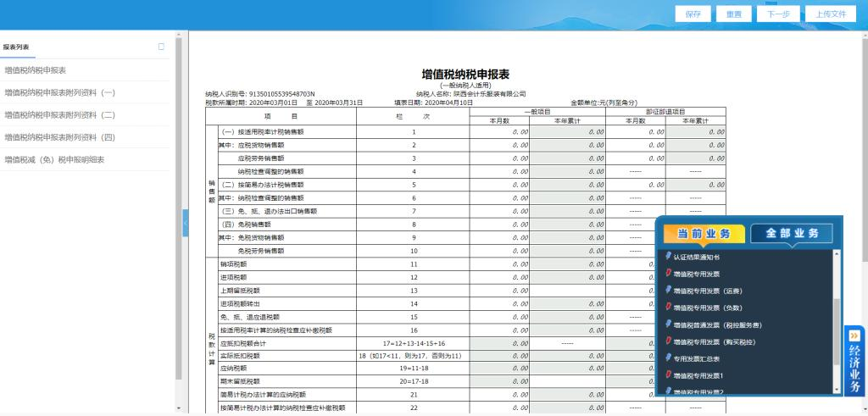Screen dimensions: 868x416
Task: Click the 保存 button
Action: [693, 14]
